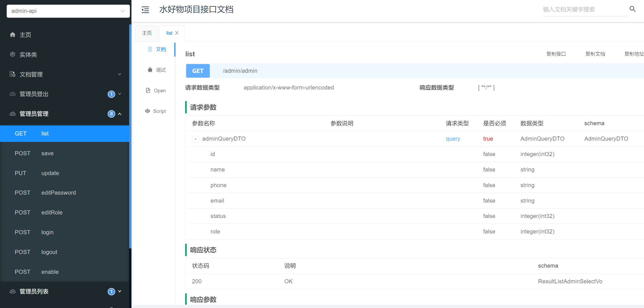Screen dimensions: 644x308
Task: Click the search magnifier icon
Action: [632, 9]
